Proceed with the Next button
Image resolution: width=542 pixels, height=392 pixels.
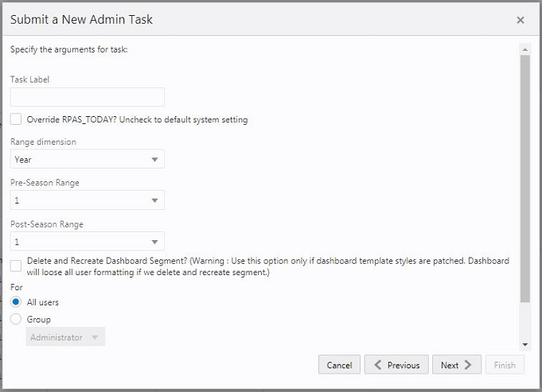click(x=457, y=365)
